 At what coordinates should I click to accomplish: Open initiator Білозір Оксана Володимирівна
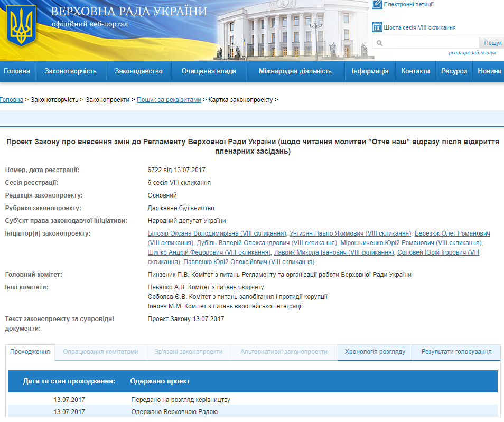(x=217, y=233)
